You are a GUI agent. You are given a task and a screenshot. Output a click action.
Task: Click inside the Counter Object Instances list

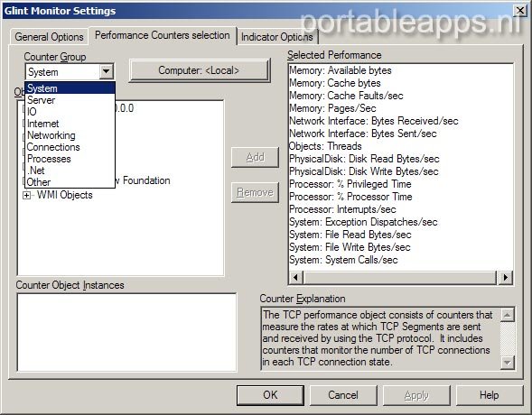(126, 332)
